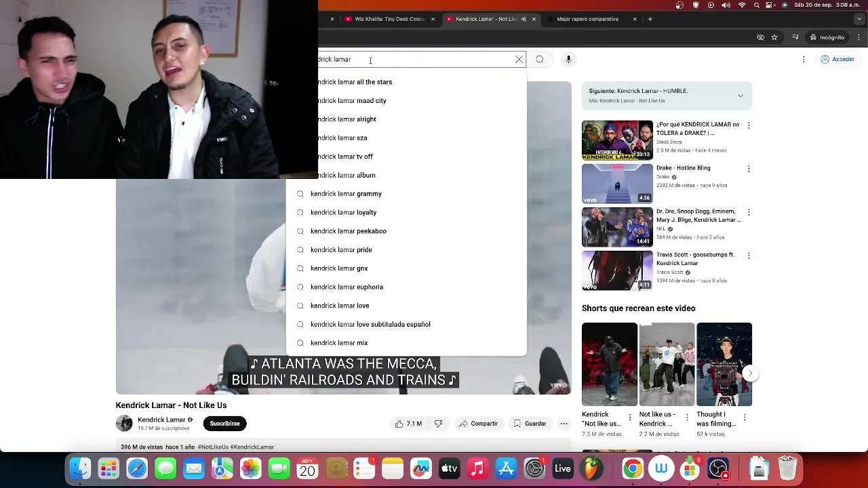Open the Trash in the Dock
The height and width of the screenshot is (488, 868).
pos(787,469)
